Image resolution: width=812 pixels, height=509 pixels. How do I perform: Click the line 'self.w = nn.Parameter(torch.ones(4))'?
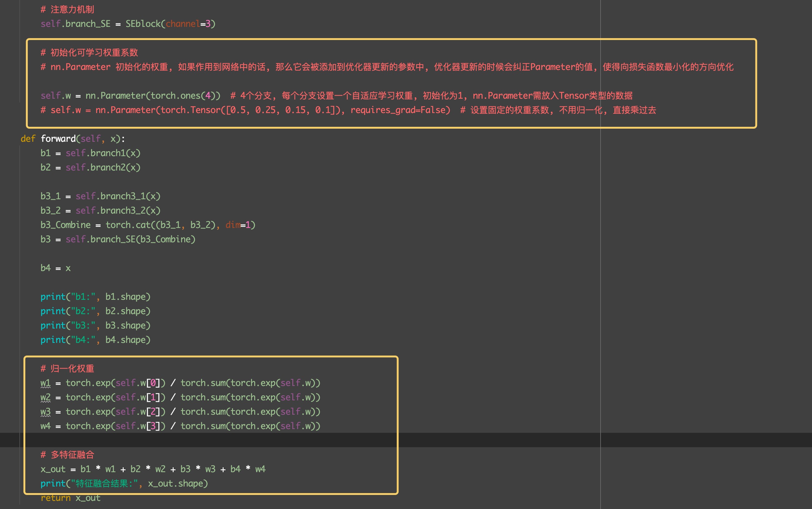click(130, 96)
